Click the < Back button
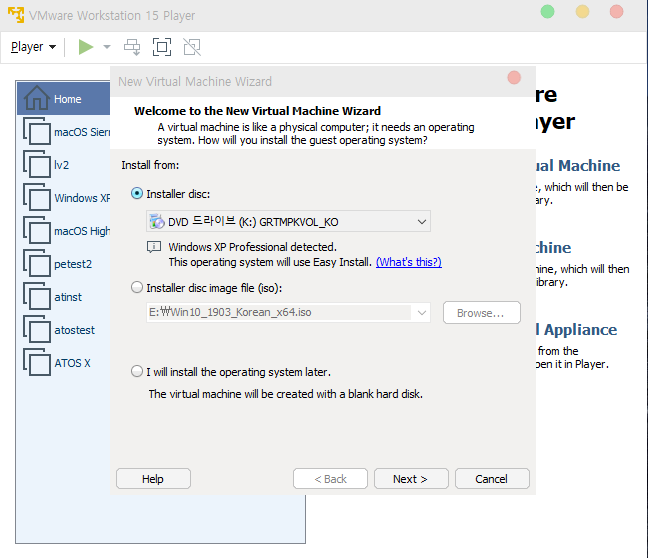 click(330, 479)
